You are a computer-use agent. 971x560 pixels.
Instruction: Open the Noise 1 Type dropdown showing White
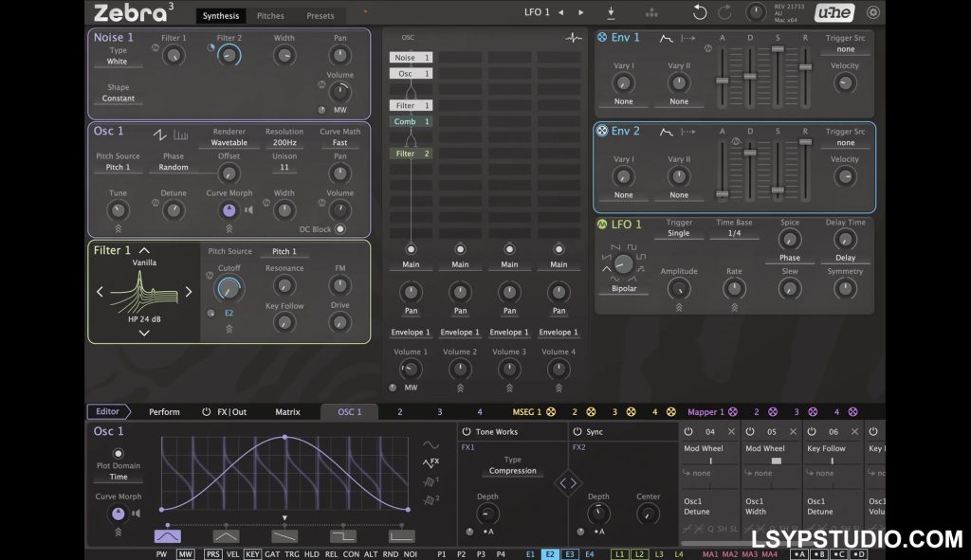(118, 62)
